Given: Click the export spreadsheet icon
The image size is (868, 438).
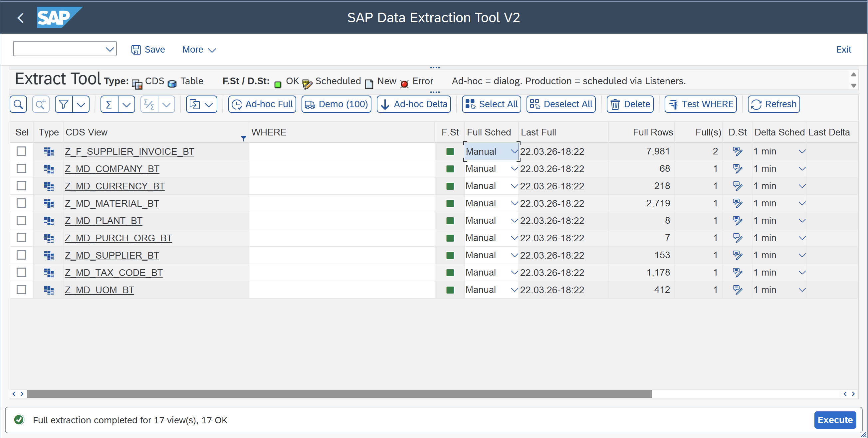Looking at the screenshot, I should [x=195, y=105].
